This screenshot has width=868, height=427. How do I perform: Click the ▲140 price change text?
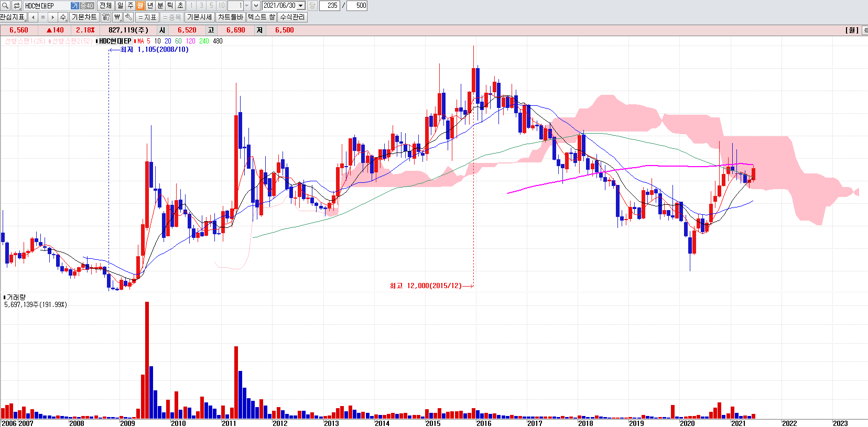pos(55,30)
